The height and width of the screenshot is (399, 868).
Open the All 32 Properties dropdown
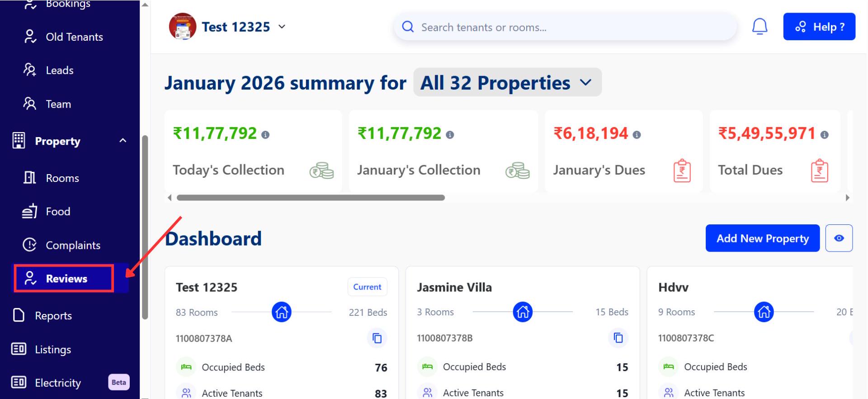tap(507, 83)
